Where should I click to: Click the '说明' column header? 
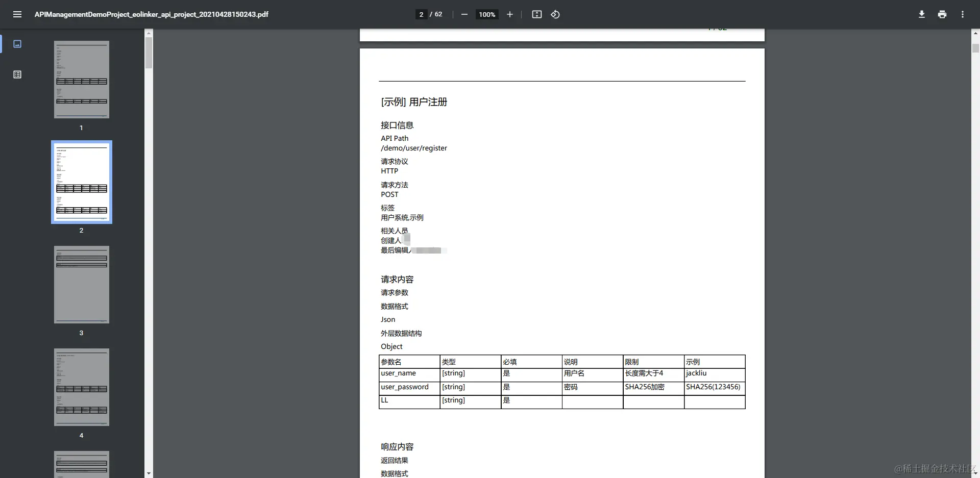pos(593,362)
